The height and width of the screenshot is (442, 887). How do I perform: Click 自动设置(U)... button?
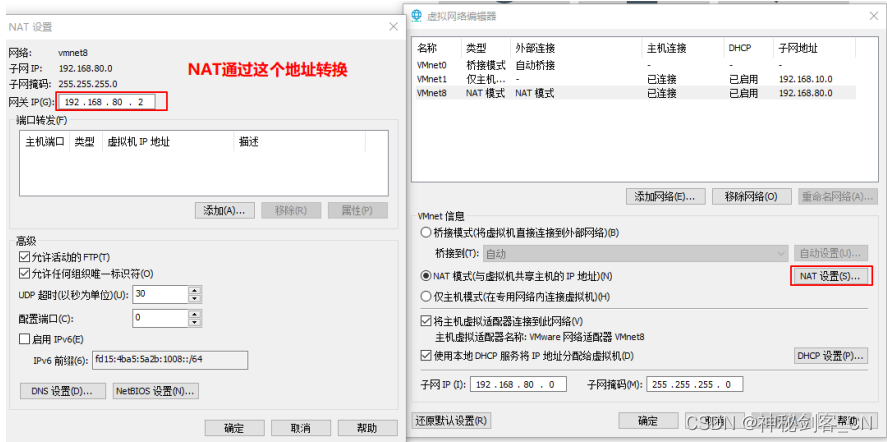click(x=830, y=254)
